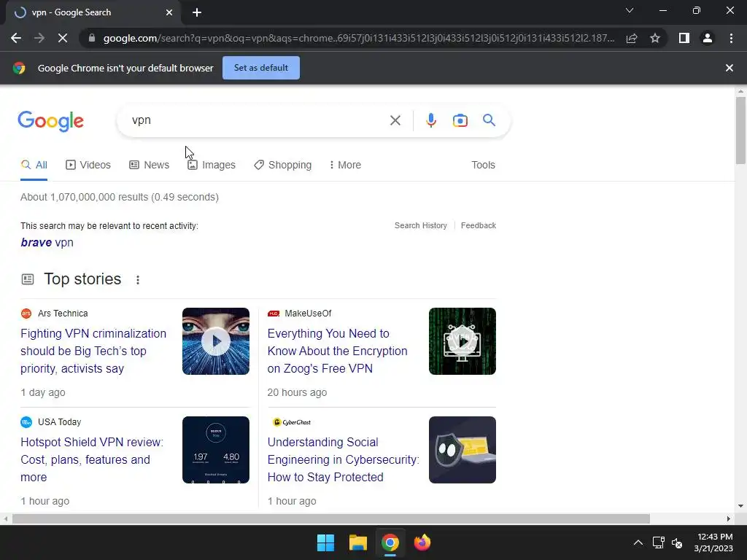Open network status tray icon
This screenshot has height=560, width=747.
(659, 542)
